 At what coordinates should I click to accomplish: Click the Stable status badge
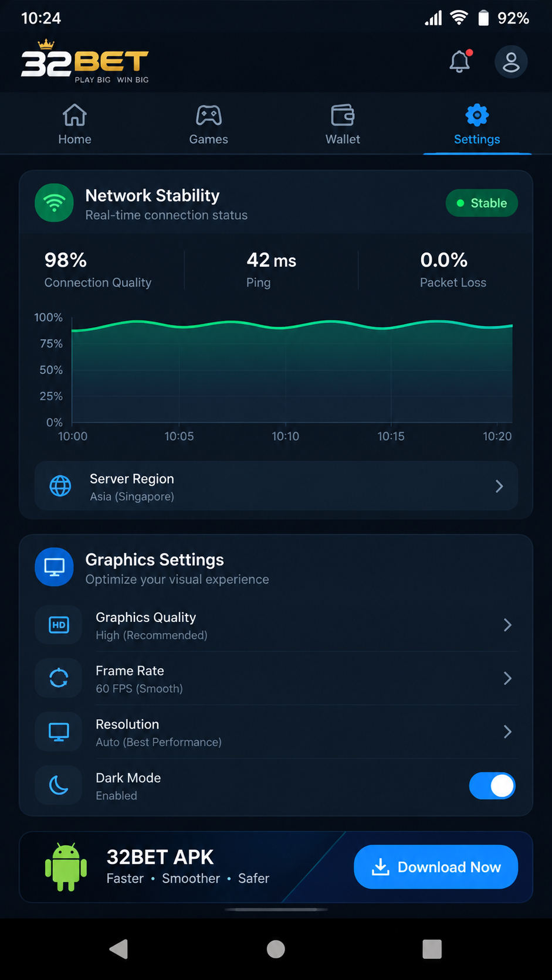(x=482, y=203)
